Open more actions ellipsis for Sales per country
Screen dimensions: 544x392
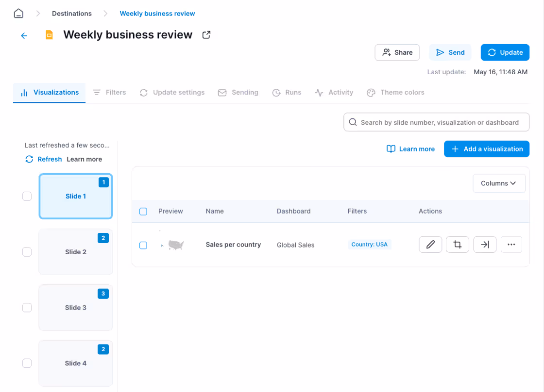[511, 245]
